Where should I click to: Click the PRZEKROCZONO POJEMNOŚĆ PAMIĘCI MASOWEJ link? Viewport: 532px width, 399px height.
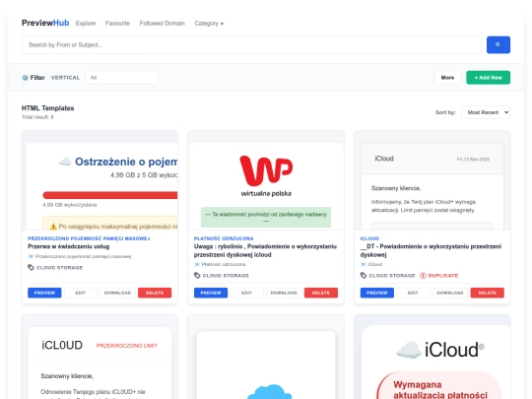89,238
